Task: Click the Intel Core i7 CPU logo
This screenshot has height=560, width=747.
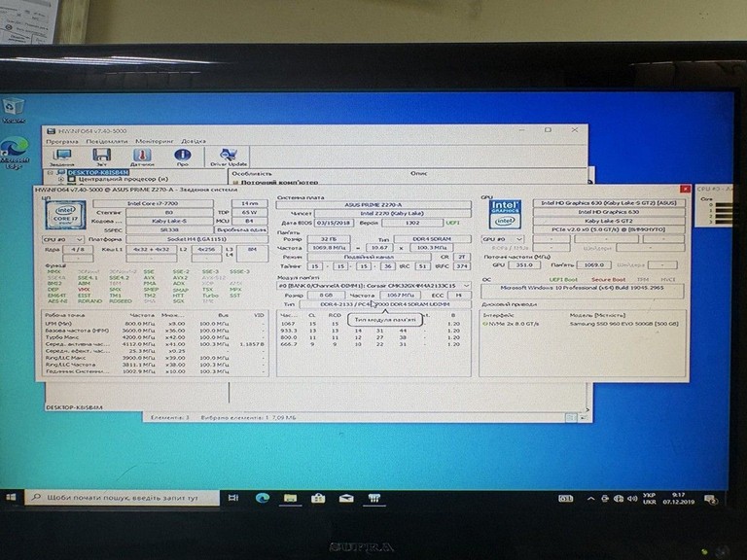Action: point(65,215)
